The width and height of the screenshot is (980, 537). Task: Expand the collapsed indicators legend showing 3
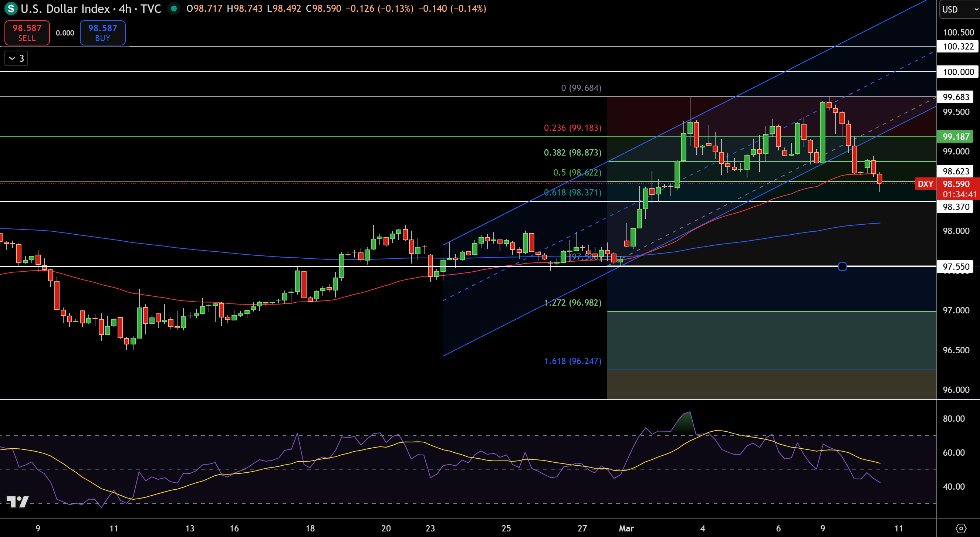click(x=16, y=58)
